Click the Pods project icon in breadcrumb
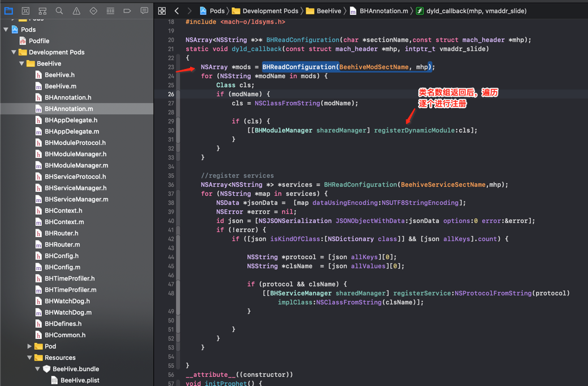Viewport: 588px width, 386px height. (x=203, y=11)
